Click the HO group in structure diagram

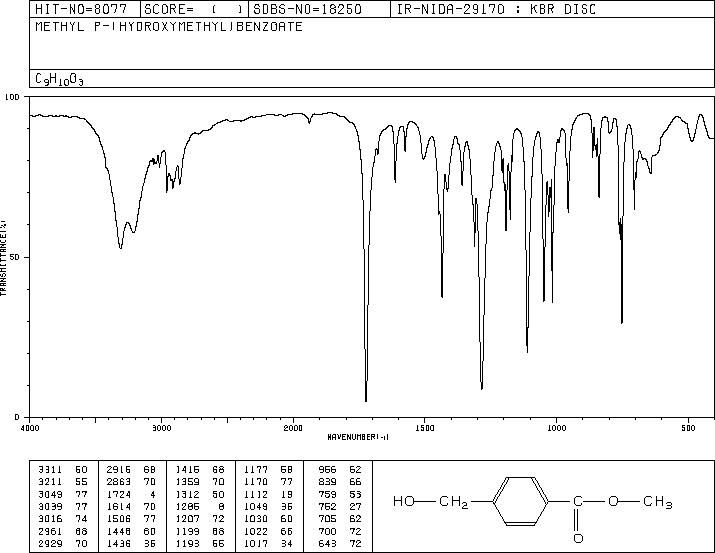404,501
